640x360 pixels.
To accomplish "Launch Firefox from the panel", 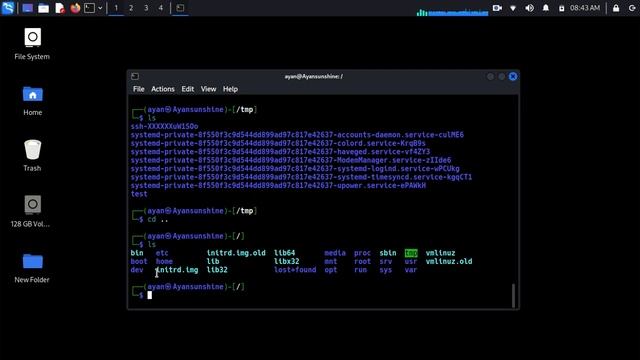I will 75,8.
